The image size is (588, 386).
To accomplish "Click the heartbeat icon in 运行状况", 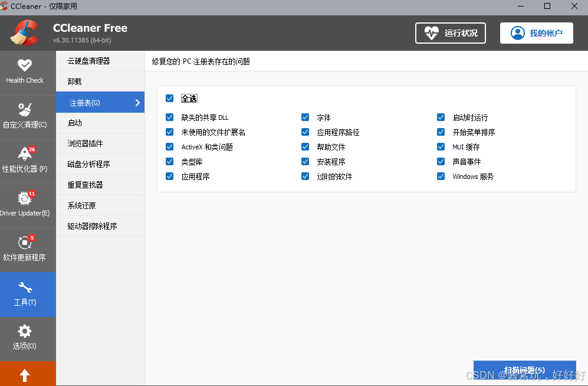I will [431, 33].
